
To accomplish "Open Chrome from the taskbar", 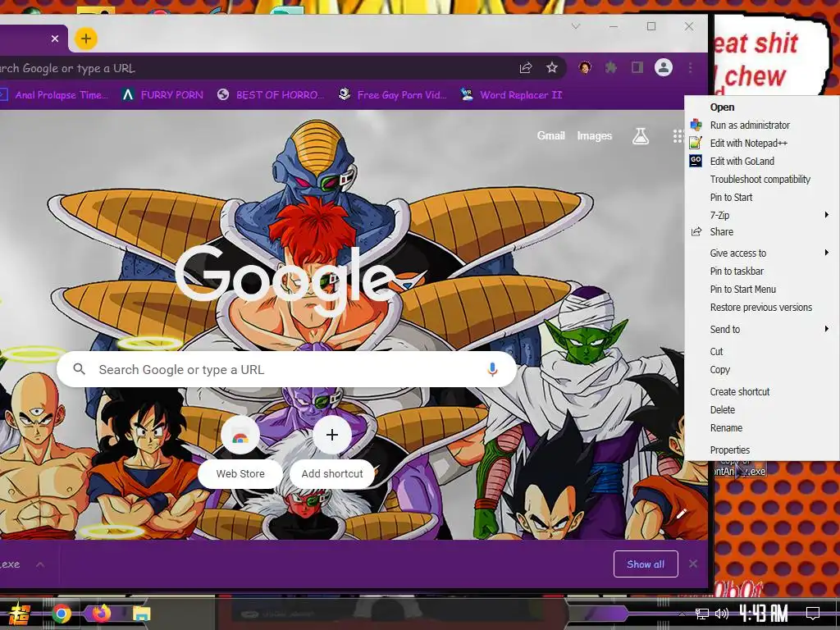I will 62,614.
